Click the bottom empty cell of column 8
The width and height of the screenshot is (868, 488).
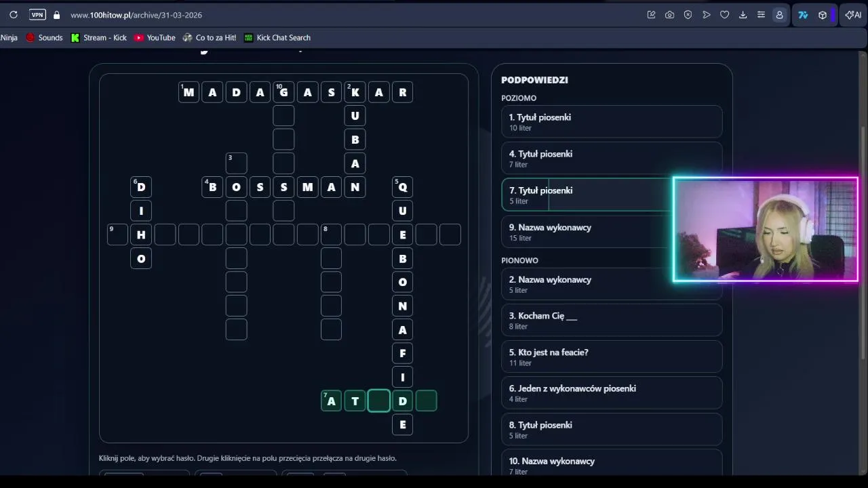tap(332, 329)
